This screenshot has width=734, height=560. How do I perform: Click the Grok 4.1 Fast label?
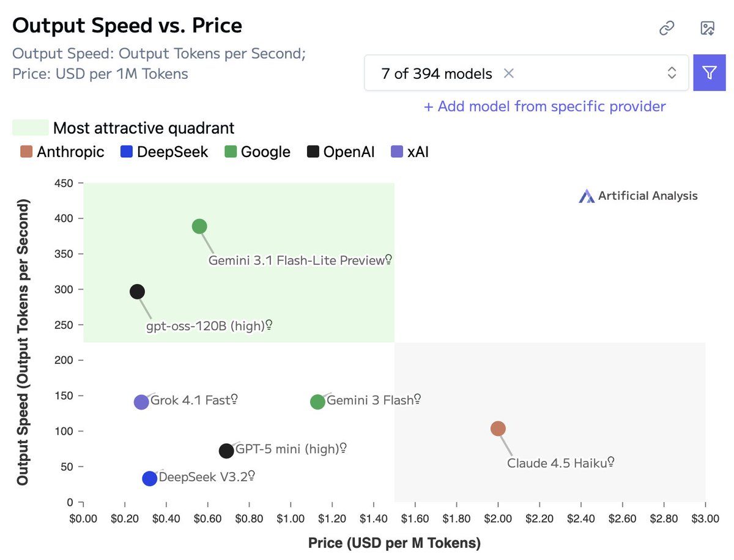pyautogui.click(x=190, y=401)
